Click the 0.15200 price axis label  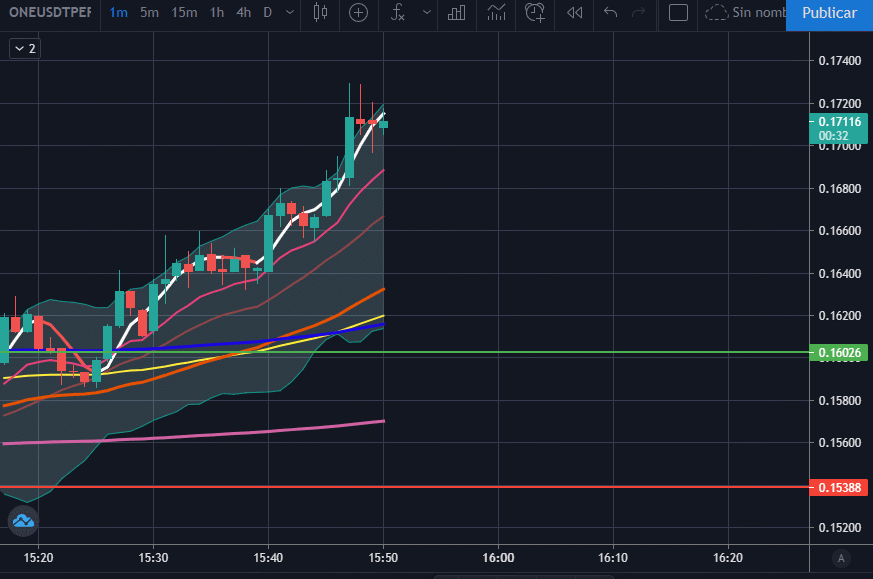click(x=840, y=527)
